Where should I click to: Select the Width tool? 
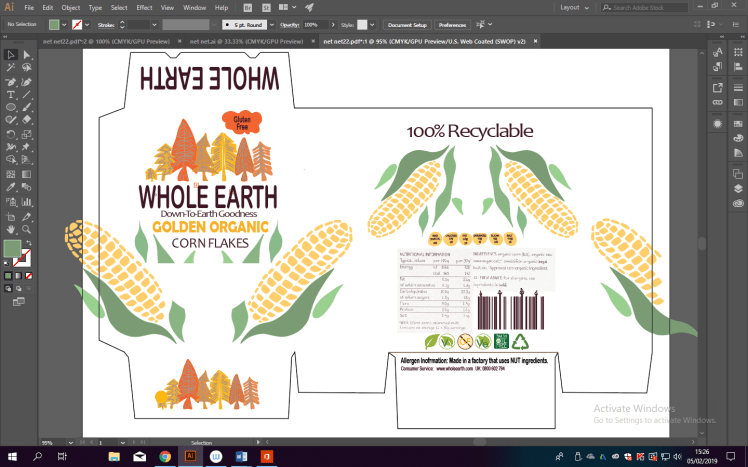(10, 147)
